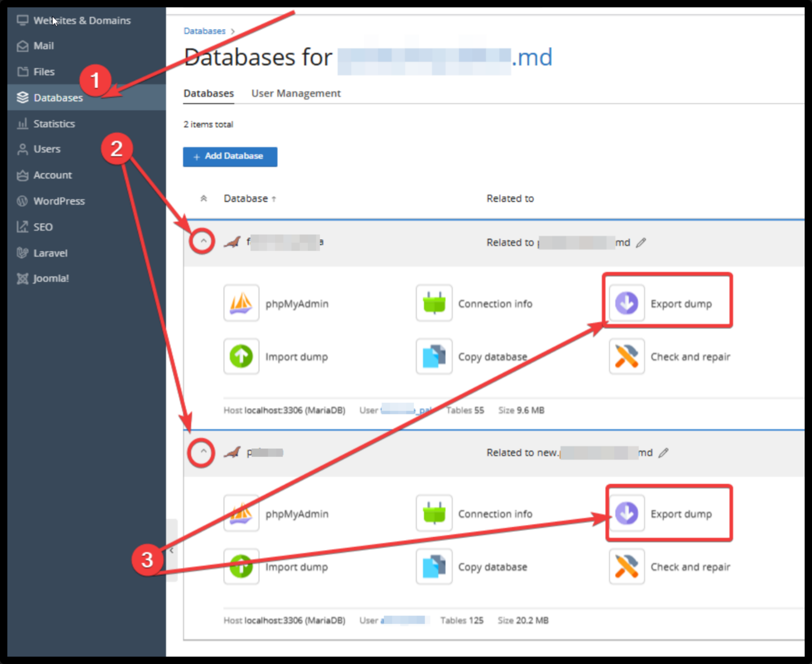Open Joomla! in the sidebar
The width and height of the screenshot is (812, 664).
(x=86, y=278)
